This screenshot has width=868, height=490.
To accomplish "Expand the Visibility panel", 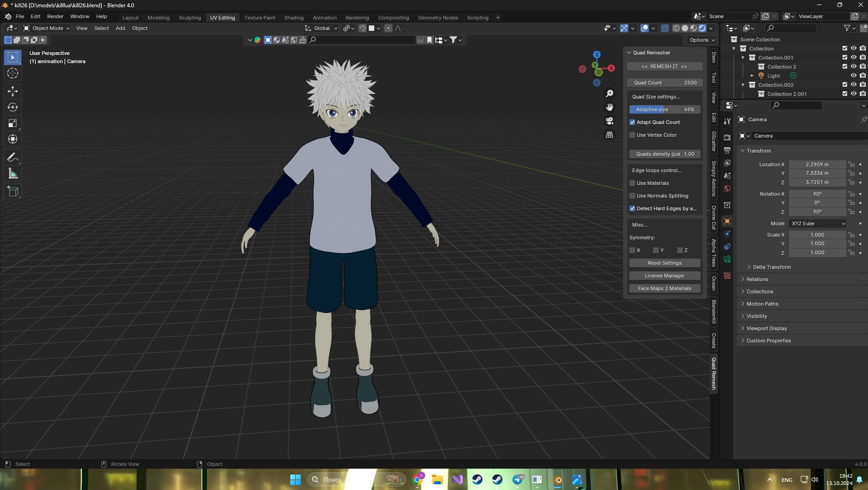I will click(x=757, y=316).
